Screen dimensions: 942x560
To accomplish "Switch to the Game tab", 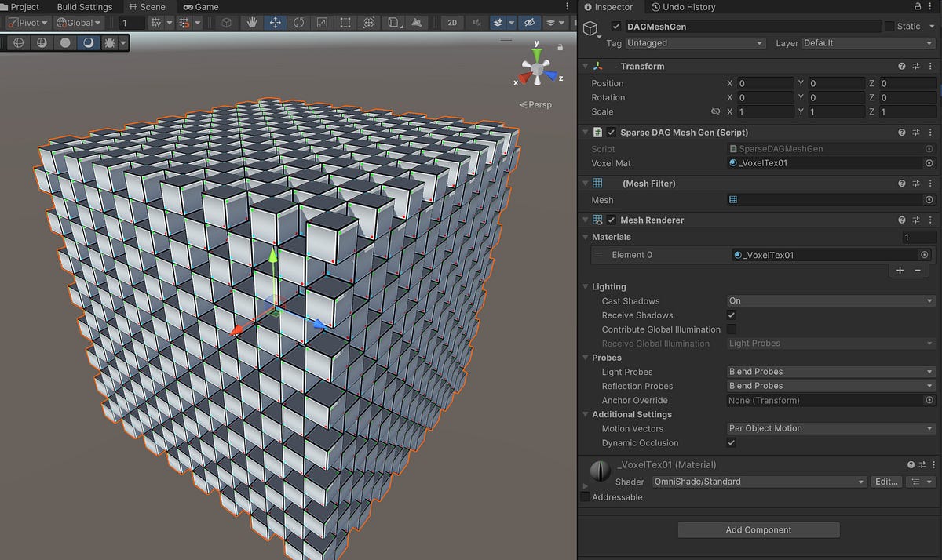I will pyautogui.click(x=201, y=7).
